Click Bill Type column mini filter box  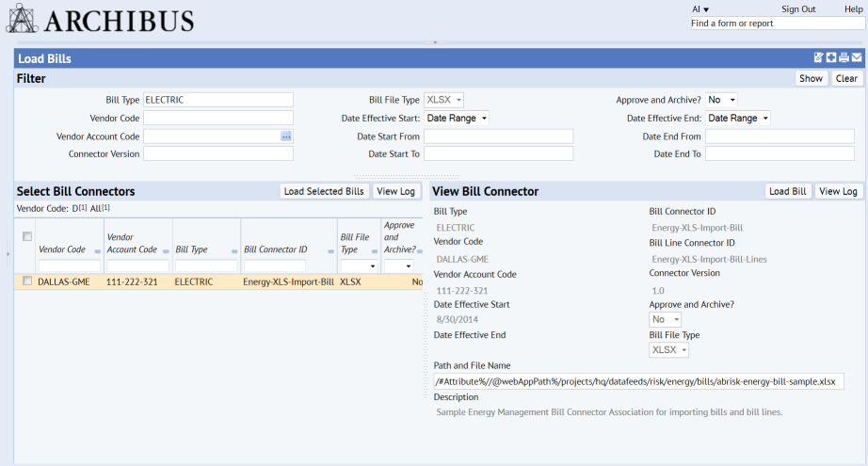coord(206,266)
